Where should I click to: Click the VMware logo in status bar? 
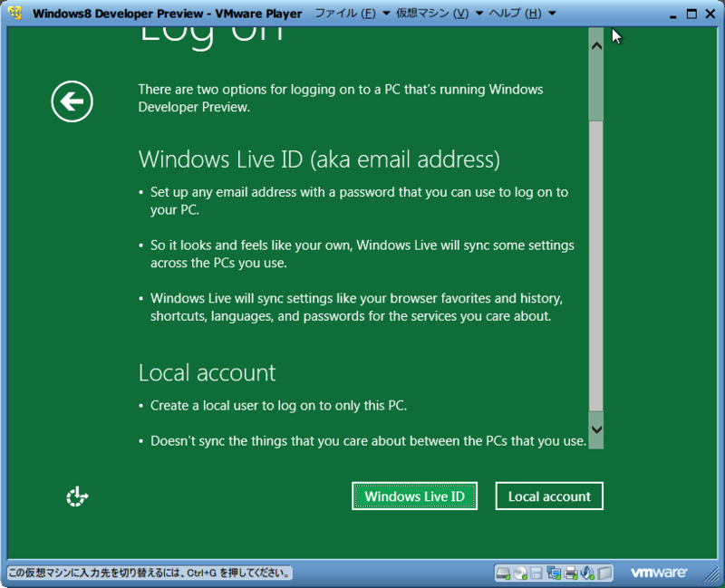[x=659, y=573]
